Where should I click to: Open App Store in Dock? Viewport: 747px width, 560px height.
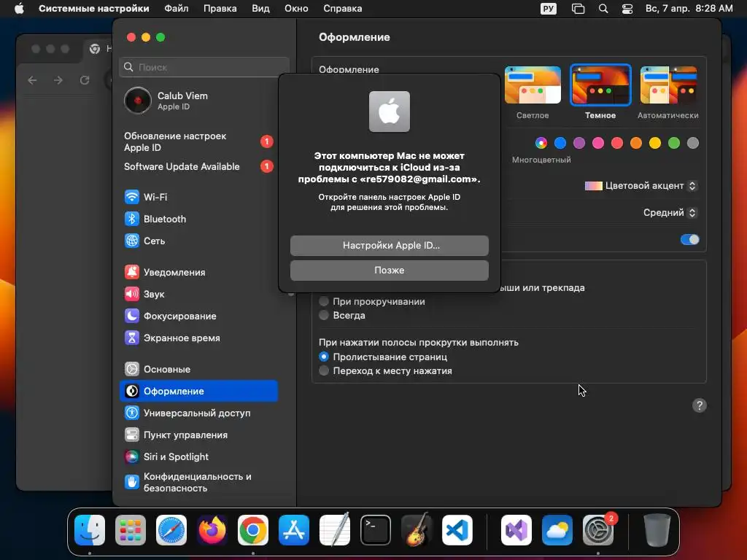pyautogui.click(x=294, y=529)
